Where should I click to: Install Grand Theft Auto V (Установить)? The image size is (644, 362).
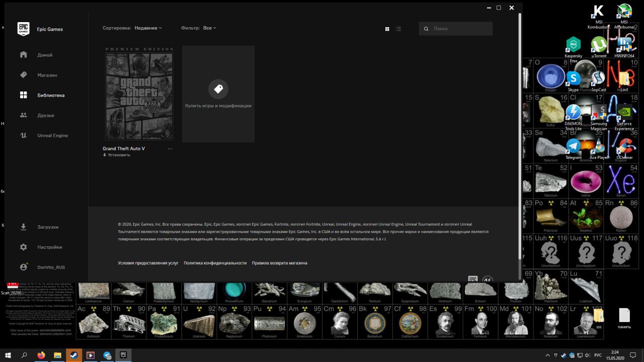pyautogui.click(x=117, y=155)
